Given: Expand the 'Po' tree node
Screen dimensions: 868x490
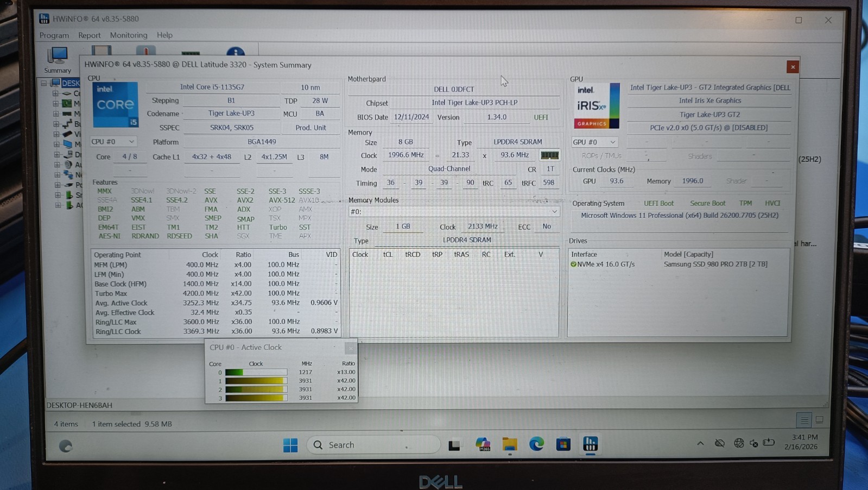Looking at the screenshot, I should pos(57,185).
